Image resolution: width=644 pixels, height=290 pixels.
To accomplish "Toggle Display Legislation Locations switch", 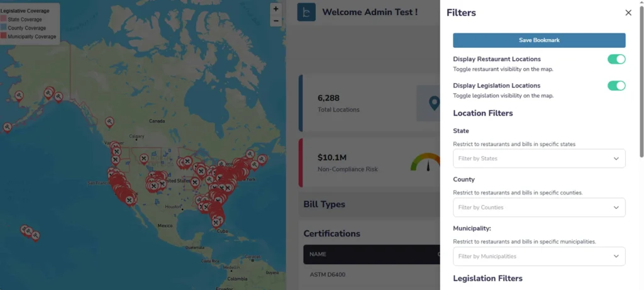I will point(616,86).
